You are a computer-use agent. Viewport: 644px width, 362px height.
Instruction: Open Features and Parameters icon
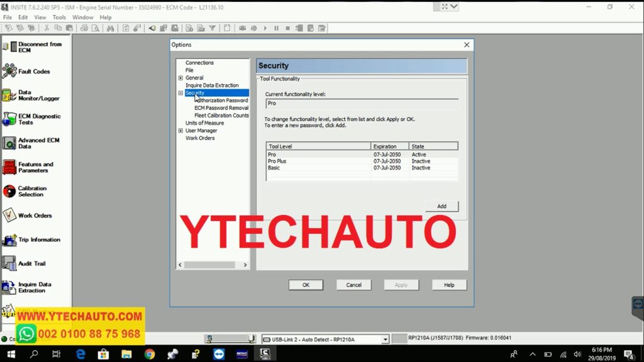9,167
